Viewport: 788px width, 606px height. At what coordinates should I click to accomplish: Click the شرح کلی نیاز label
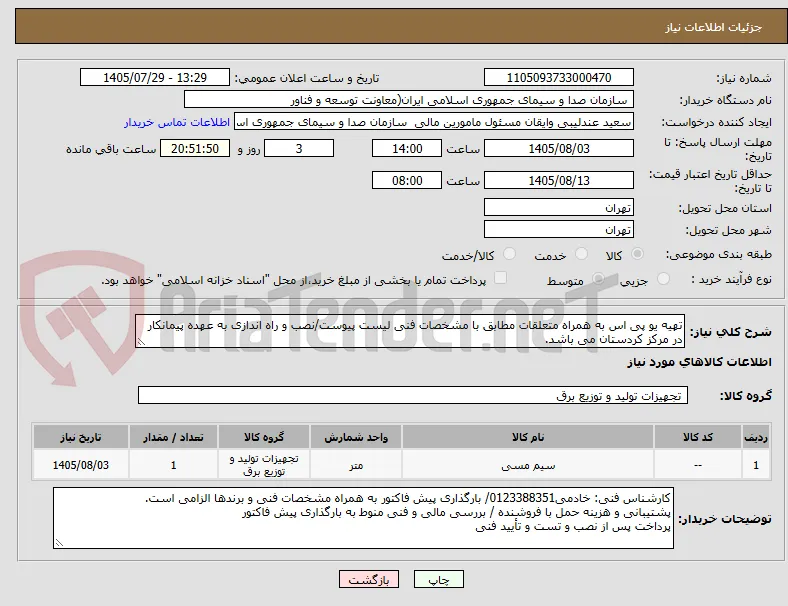pos(731,332)
